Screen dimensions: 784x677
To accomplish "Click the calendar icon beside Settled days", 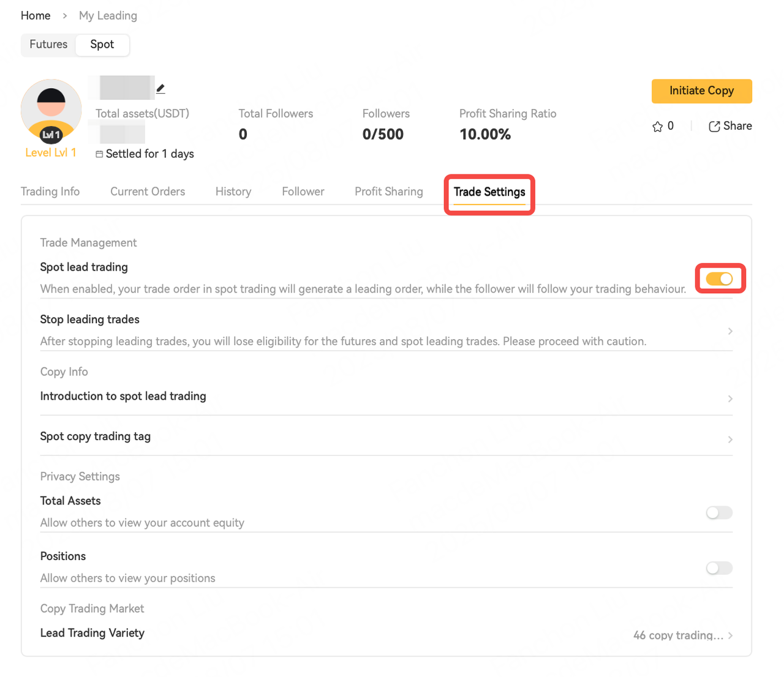I will [99, 154].
